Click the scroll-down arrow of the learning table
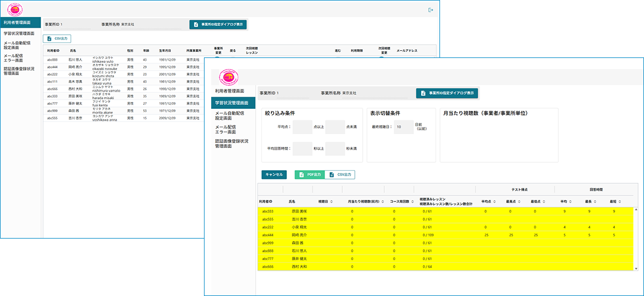The width and height of the screenshot is (644, 296). 635,267
